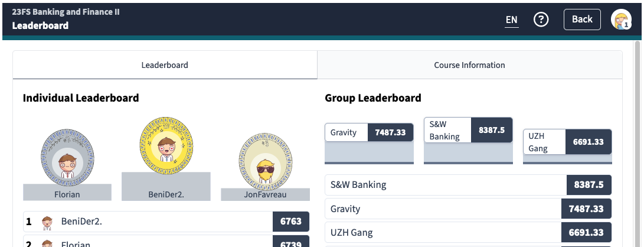
Task: Click the Gravity group podium card
Action: coord(369,132)
